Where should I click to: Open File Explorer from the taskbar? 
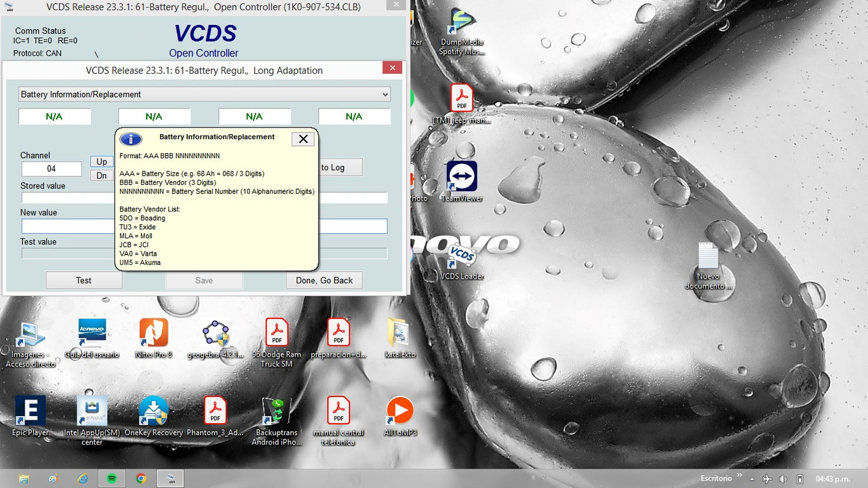tap(23, 479)
